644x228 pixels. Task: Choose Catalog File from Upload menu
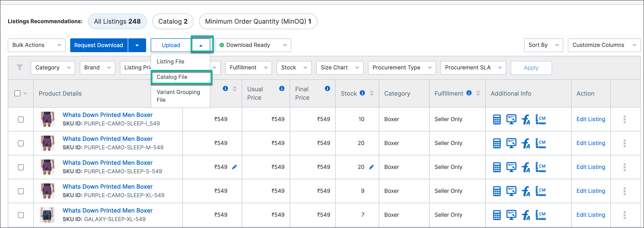pyautogui.click(x=180, y=77)
